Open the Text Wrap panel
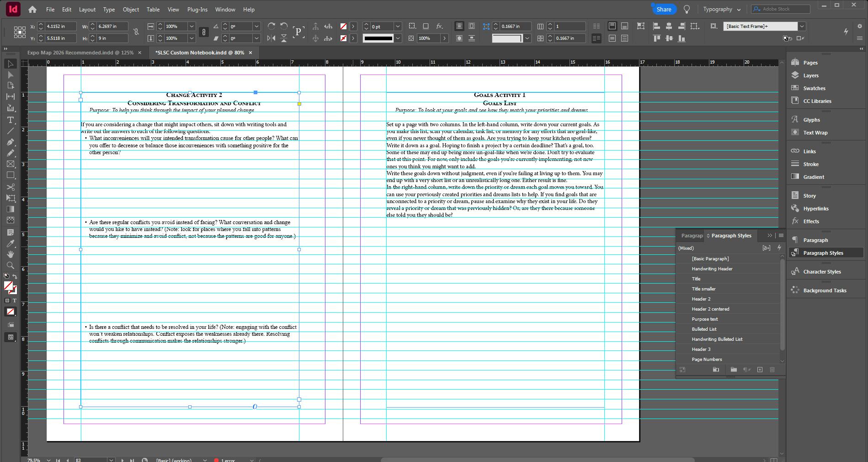This screenshot has height=462, width=868. point(815,133)
